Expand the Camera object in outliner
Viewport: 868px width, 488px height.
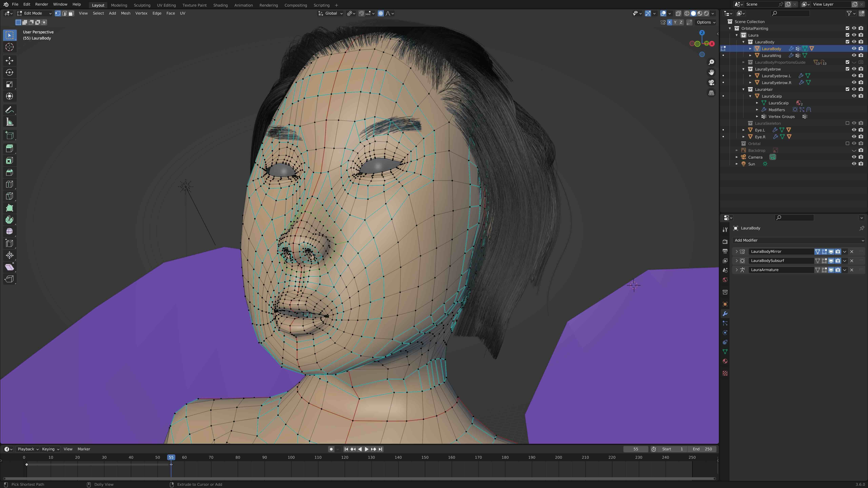pos(737,157)
